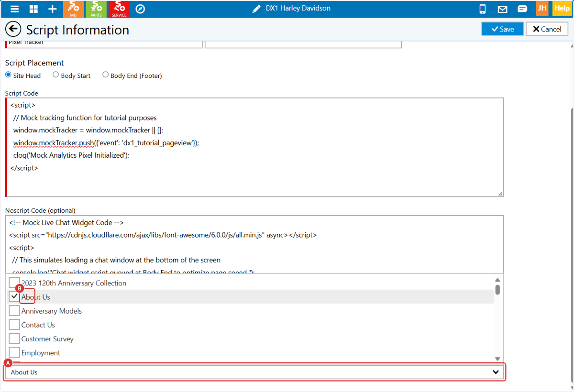This screenshot has width=574, height=392.
Task: Click inside the Noscript Code textarea
Action: pos(254,244)
